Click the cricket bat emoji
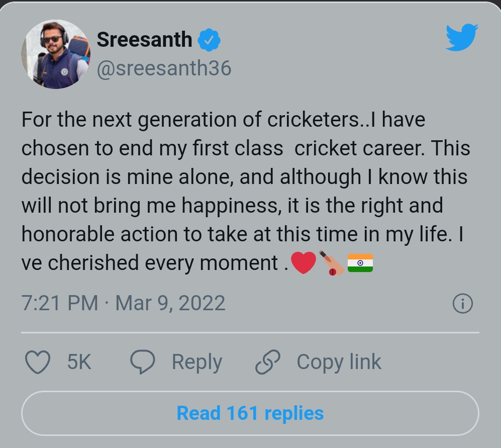 point(332,263)
